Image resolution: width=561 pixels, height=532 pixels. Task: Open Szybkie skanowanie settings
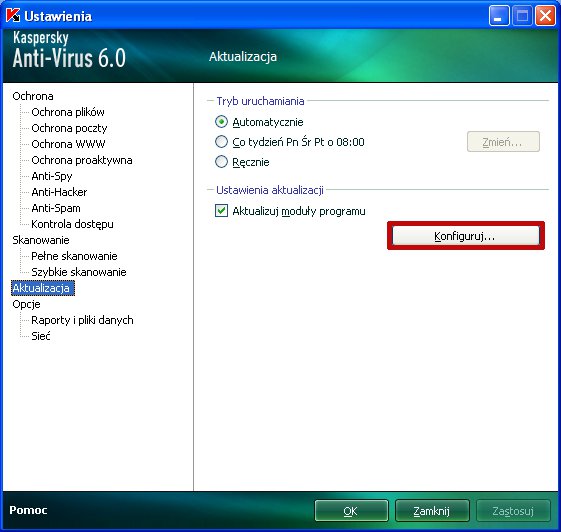[x=79, y=272]
